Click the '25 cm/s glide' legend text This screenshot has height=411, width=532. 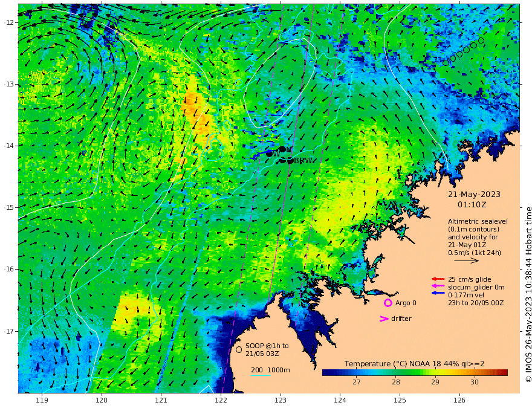coord(470,279)
